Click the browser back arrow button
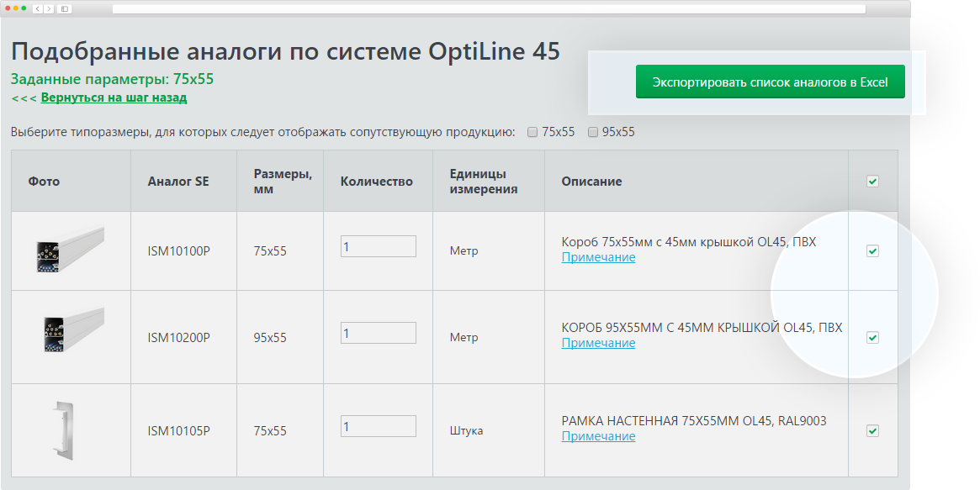Screen dimensions: 980x490 tap(38, 8)
